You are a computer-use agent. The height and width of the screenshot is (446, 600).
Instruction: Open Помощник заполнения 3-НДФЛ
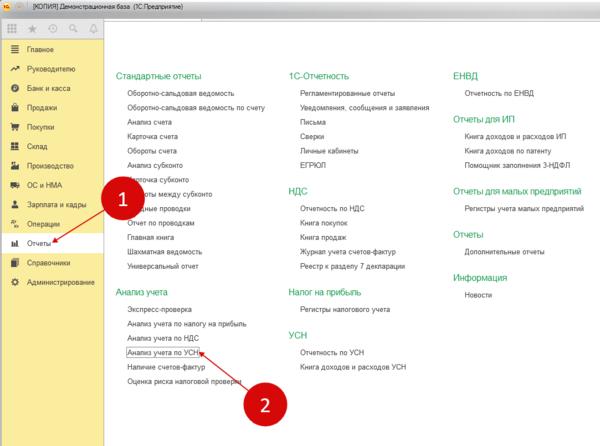[x=517, y=165]
